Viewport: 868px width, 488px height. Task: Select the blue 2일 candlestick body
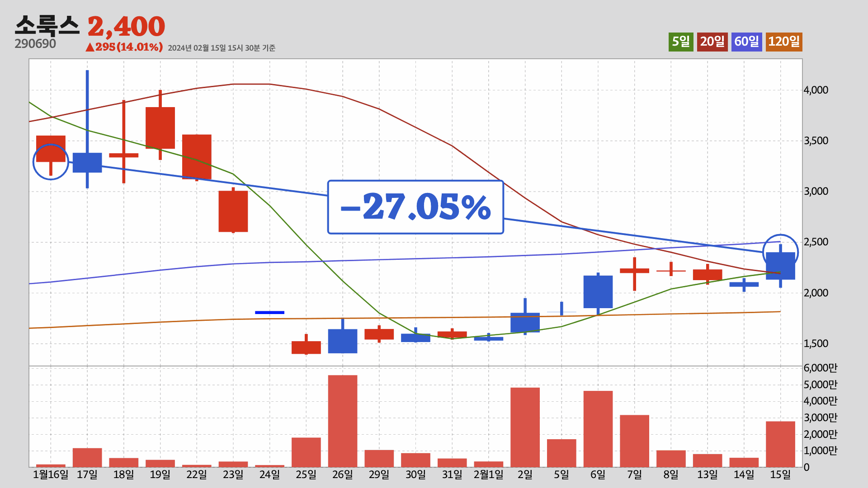(525, 323)
